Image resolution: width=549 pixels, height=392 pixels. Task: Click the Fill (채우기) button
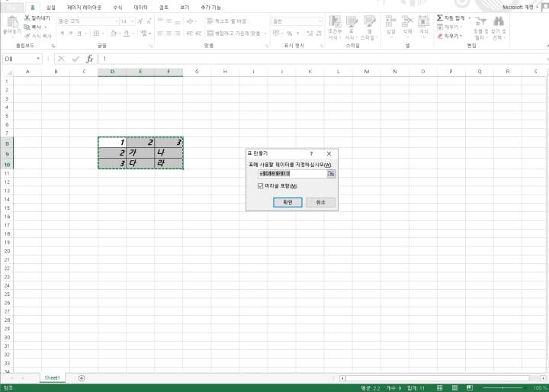pos(449,27)
